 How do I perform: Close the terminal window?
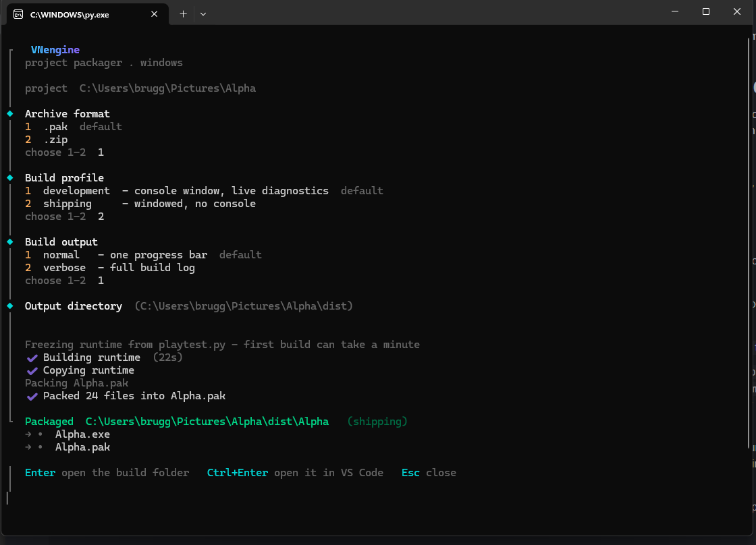736,11
